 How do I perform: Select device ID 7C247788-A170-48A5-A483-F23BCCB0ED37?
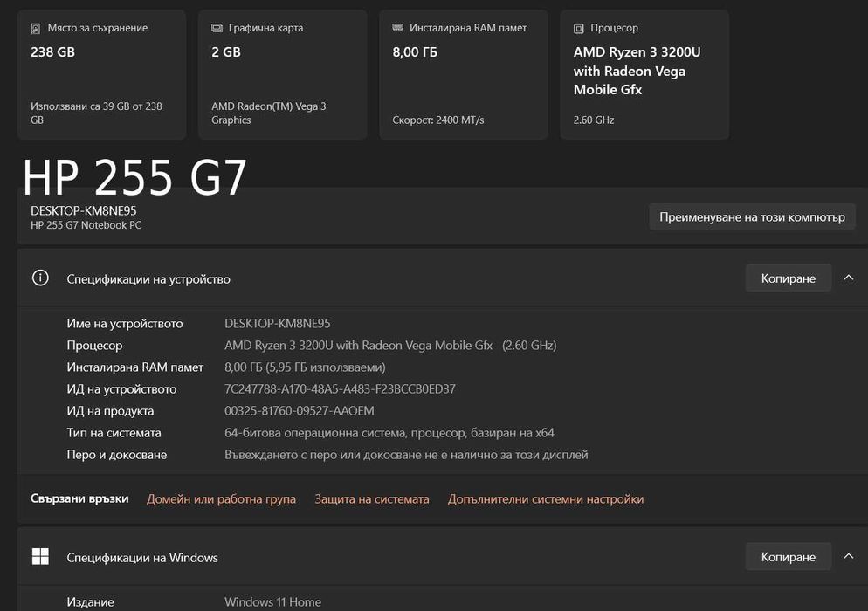pos(340,389)
